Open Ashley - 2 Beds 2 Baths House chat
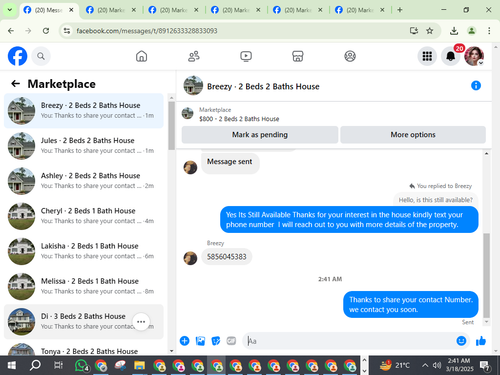500x375 pixels. [x=84, y=181]
